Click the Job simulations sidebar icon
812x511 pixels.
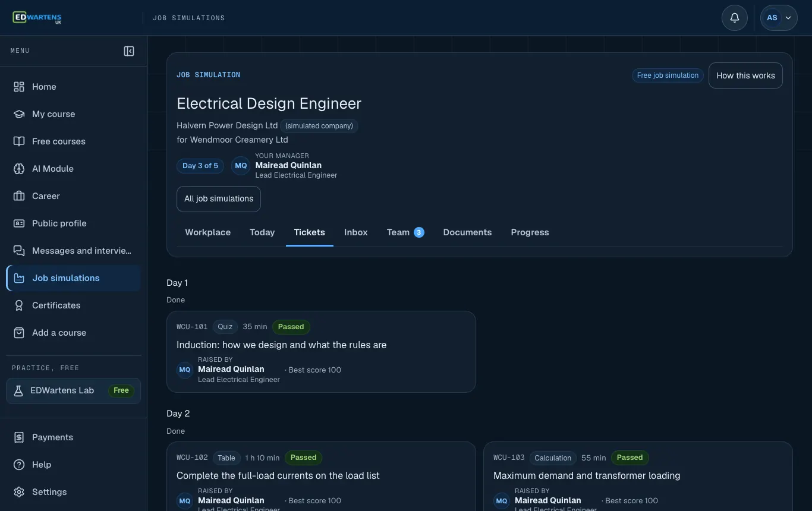19,278
